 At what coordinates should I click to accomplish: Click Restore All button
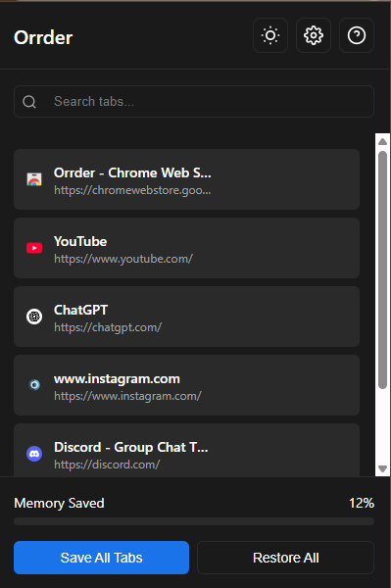click(x=286, y=558)
